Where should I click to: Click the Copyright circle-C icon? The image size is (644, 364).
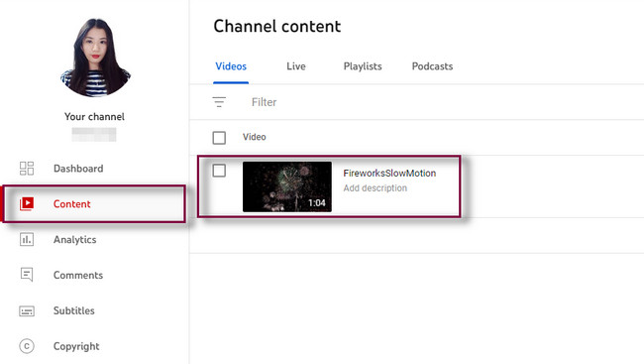coord(27,346)
